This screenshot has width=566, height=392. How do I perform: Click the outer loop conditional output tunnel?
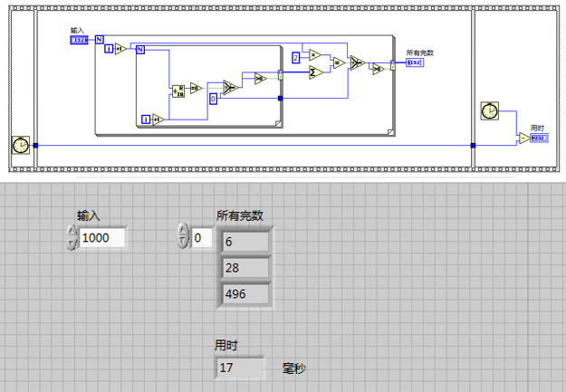click(x=393, y=65)
